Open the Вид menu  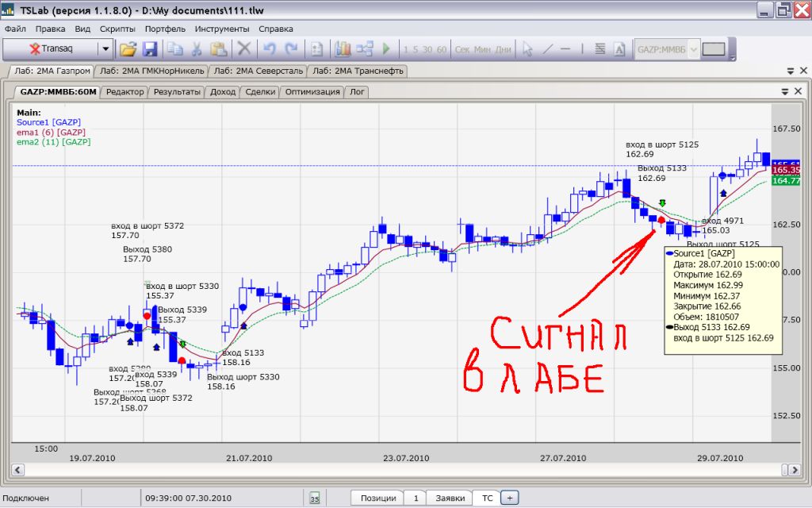(82, 29)
